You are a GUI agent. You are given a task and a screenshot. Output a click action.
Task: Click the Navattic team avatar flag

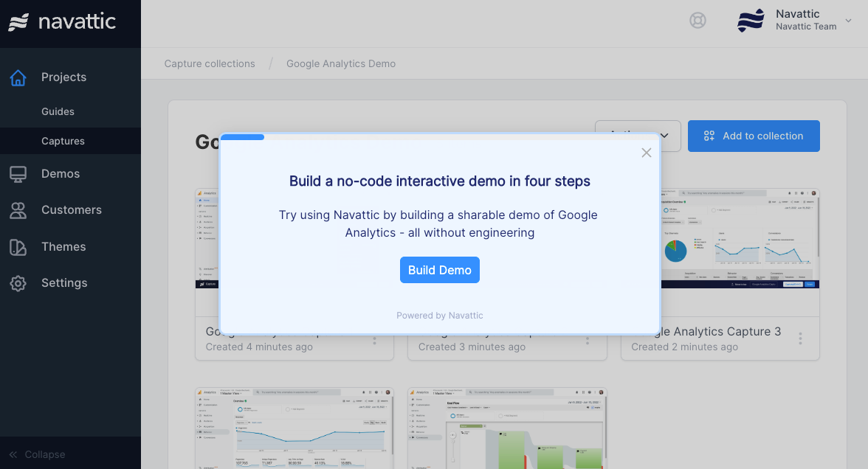pos(751,21)
